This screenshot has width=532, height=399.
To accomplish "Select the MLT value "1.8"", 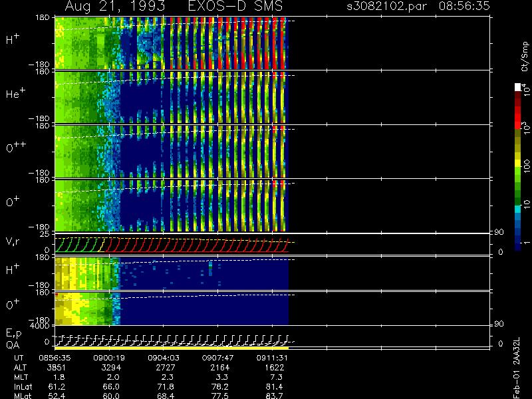I will (59, 377).
